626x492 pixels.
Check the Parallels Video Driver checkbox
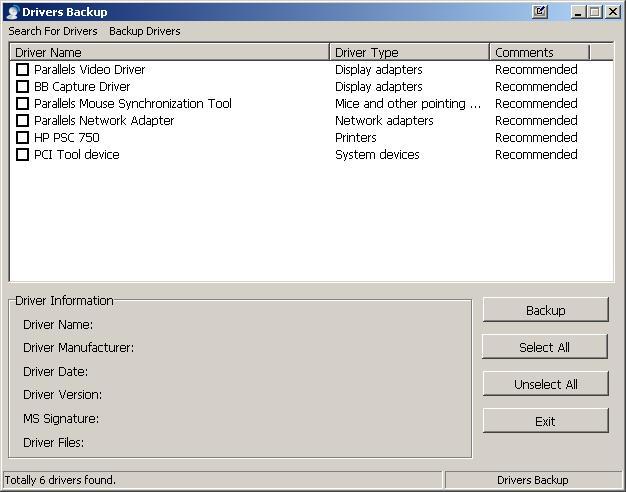[x=22, y=69]
